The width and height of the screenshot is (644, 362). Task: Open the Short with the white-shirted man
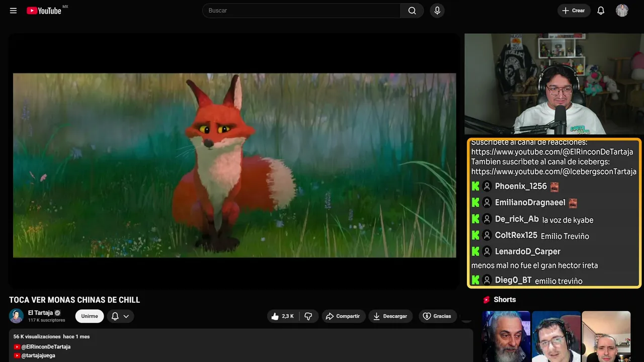point(606,336)
